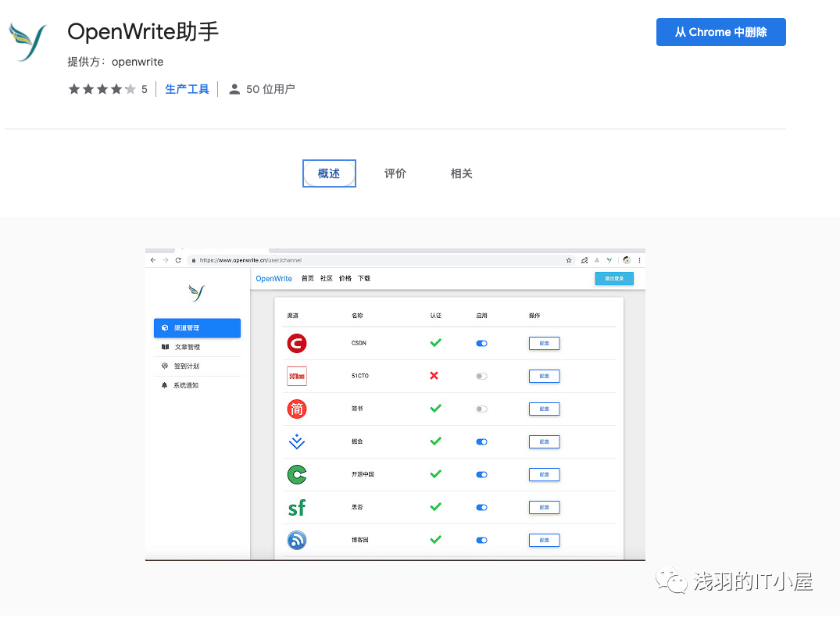Turn off the 掘金 channel toggle
840x618 pixels.
point(481,441)
